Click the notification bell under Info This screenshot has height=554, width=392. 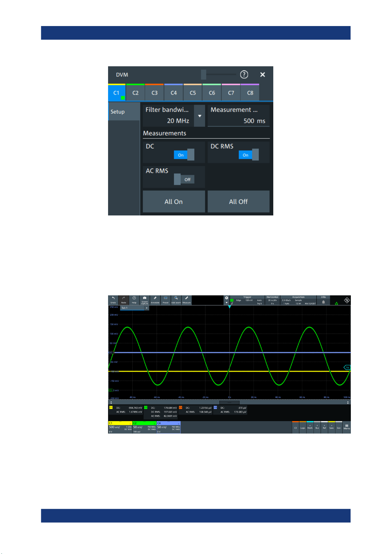click(323, 302)
